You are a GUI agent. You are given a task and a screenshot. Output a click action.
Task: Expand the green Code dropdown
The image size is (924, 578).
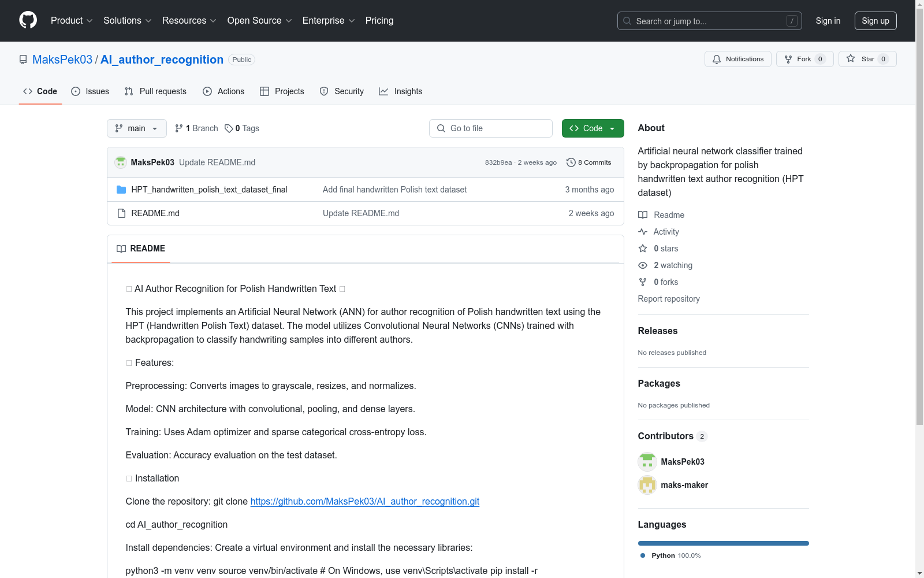click(x=593, y=128)
